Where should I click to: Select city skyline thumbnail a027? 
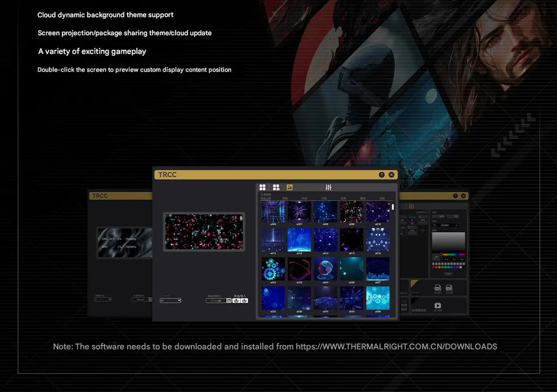pos(378,269)
